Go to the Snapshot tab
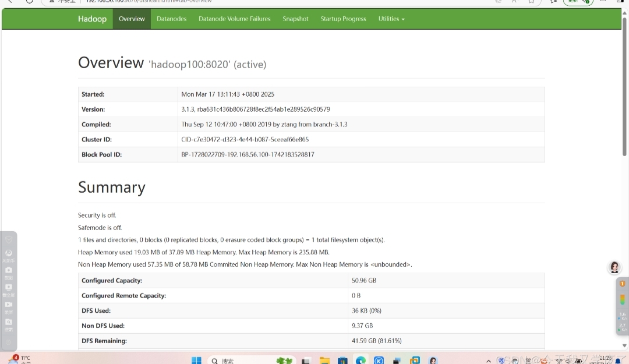Viewport: 629px width, 364px height. [x=296, y=19]
